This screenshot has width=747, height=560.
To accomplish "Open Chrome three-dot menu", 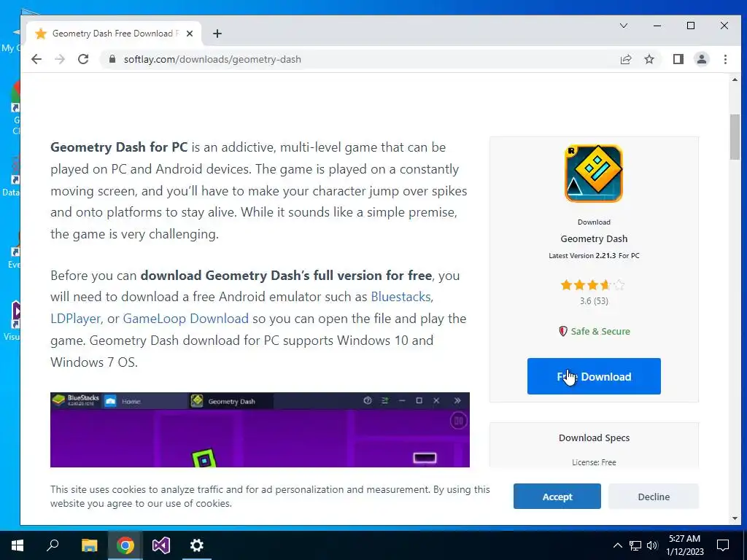I will pos(725,60).
